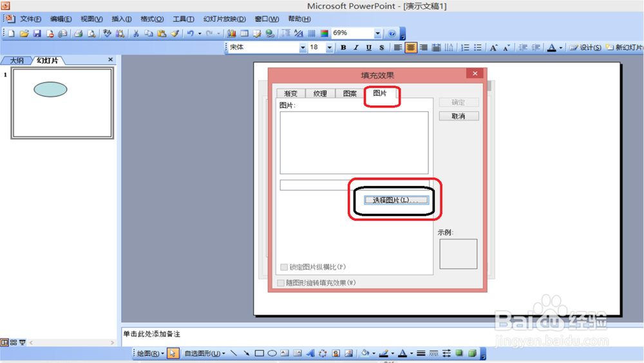Viewport: 644px width, 363px height.
Task: Insert a Text Box from drawing toolbar
Action: 285,353
